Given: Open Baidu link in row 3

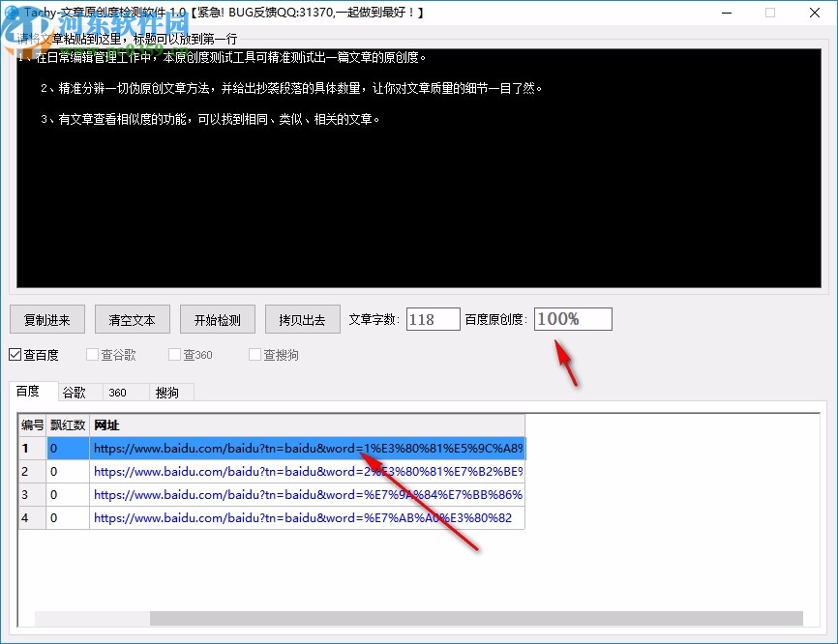Looking at the screenshot, I should point(308,494).
